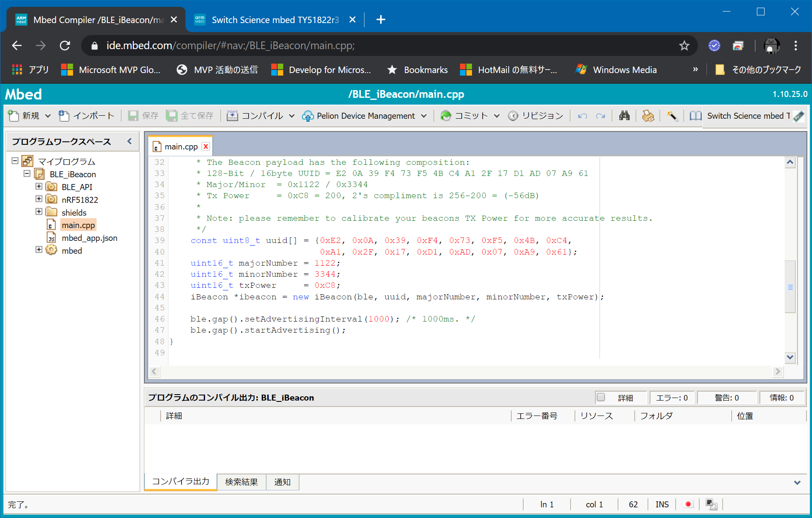Image resolution: width=812 pixels, height=518 pixels.
Task: Click the Save (保存) toolbar button
Action: click(143, 116)
